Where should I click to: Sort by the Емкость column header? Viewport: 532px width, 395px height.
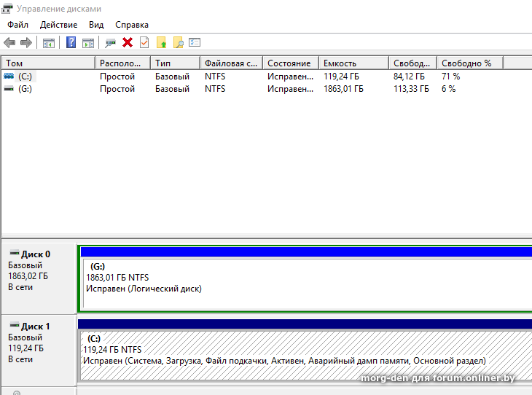coord(353,63)
